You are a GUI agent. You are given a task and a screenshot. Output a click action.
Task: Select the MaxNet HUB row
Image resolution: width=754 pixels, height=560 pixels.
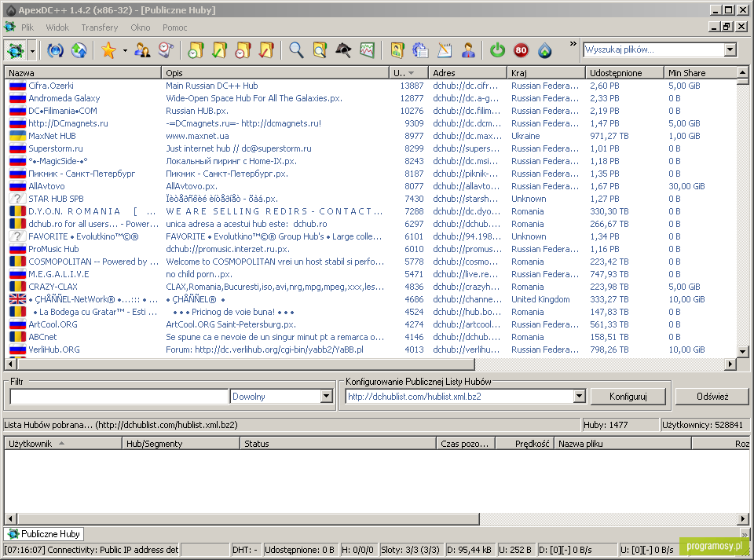370,136
